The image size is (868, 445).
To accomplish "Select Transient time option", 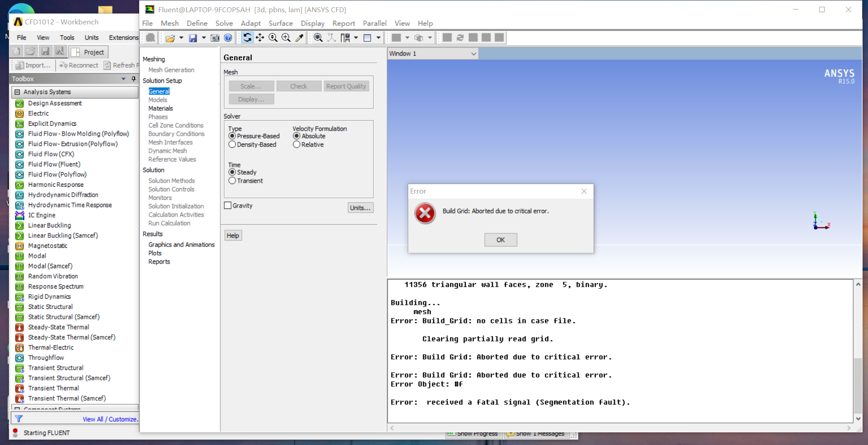I will (232, 181).
